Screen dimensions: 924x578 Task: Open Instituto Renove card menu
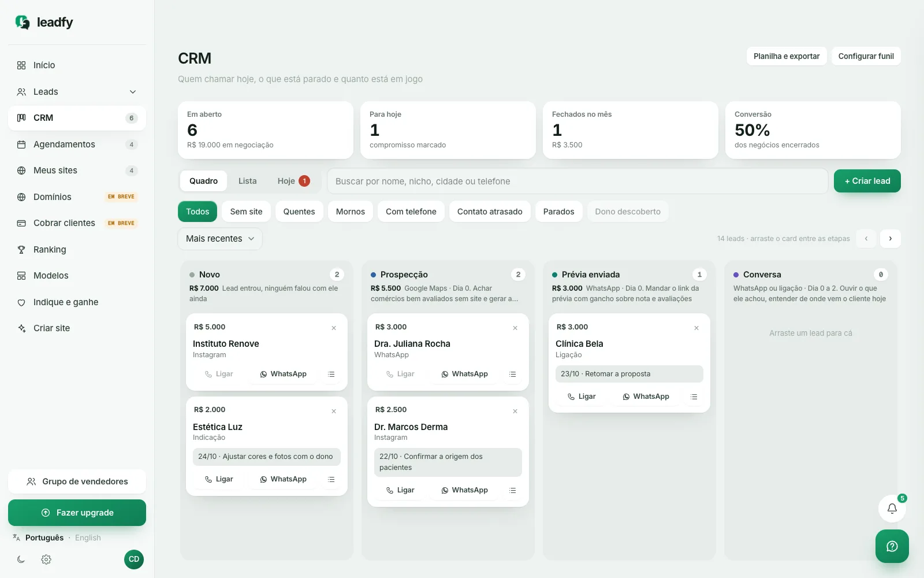tap(331, 374)
